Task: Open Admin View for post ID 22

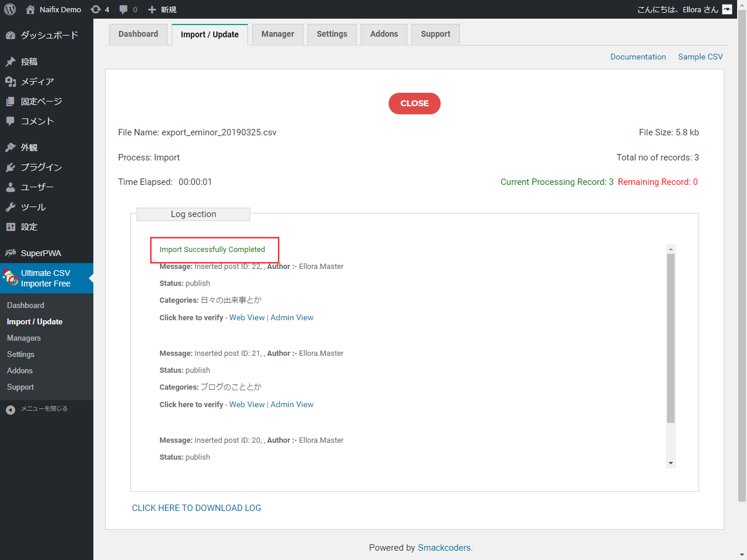Action: pyautogui.click(x=292, y=317)
